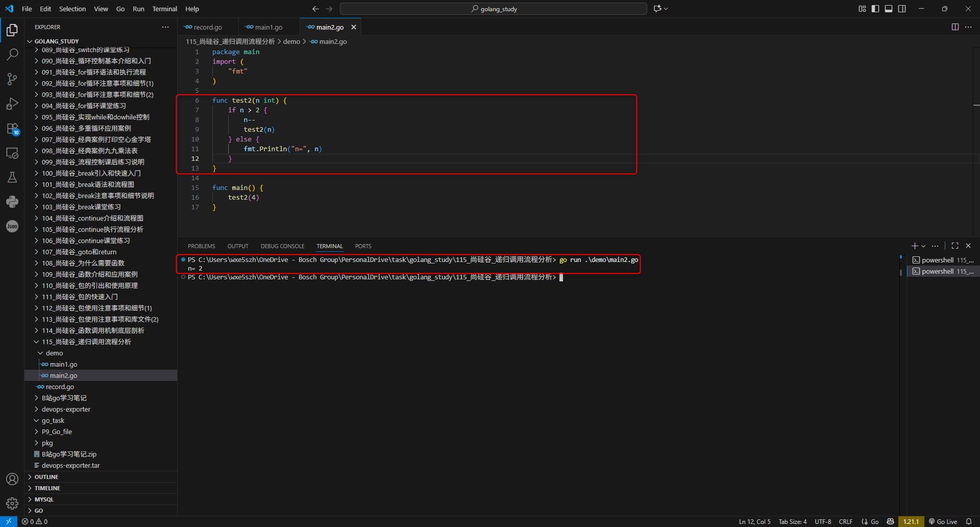Open the Extensions view
The height and width of the screenshot is (527, 980).
pyautogui.click(x=12, y=128)
